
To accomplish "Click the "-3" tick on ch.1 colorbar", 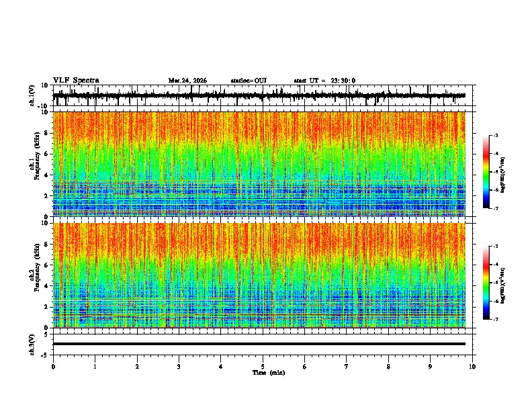I will click(x=495, y=136).
